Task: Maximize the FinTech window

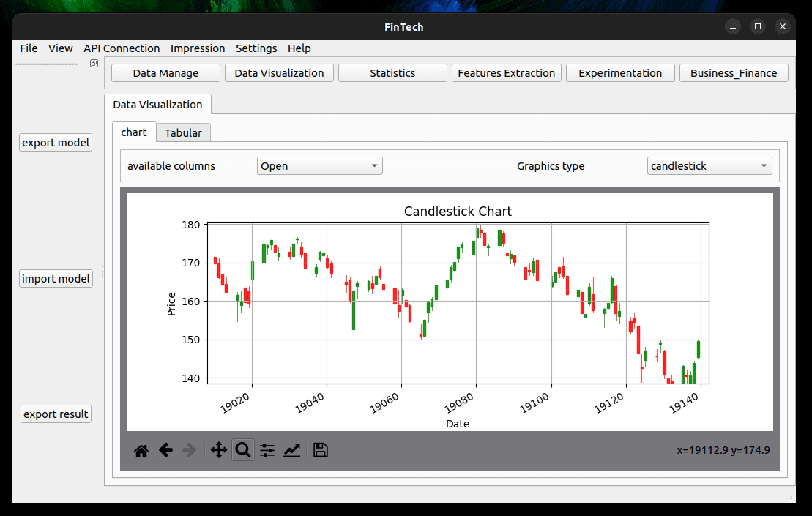Action: (x=758, y=27)
